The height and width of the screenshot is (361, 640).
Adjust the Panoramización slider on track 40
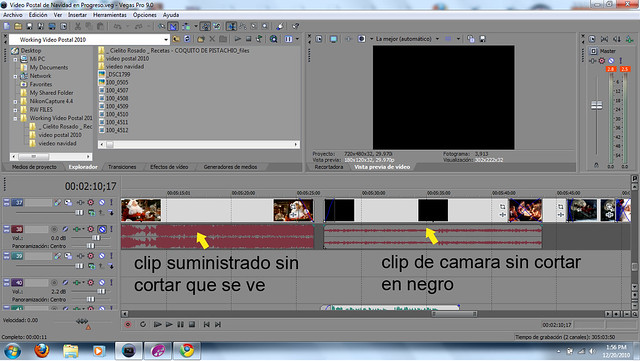coord(91,299)
